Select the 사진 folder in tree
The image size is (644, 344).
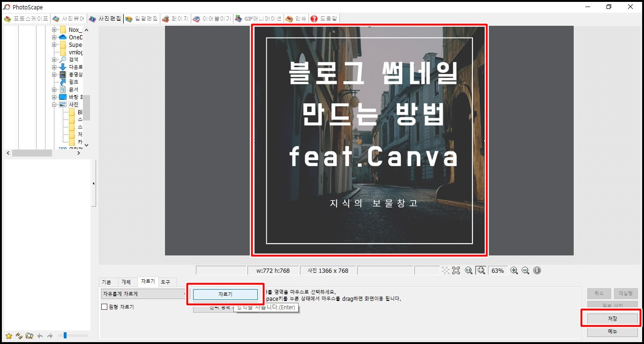pos(73,105)
